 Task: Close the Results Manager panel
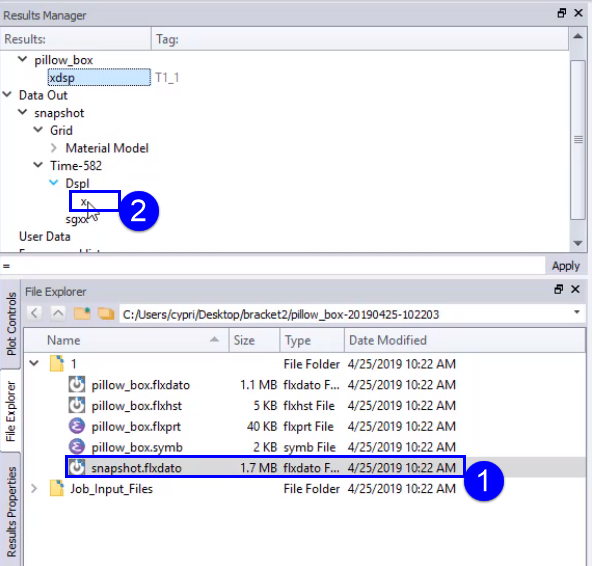point(578,13)
